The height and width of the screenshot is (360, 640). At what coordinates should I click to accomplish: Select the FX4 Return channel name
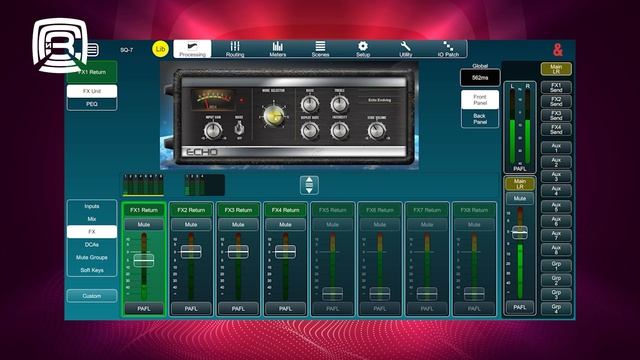285,210
